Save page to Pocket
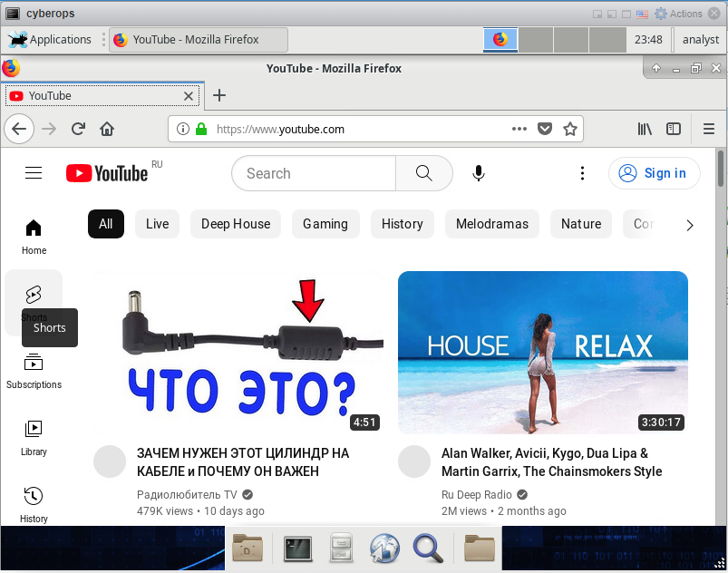This screenshot has height=573, width=728. (545, 129)
